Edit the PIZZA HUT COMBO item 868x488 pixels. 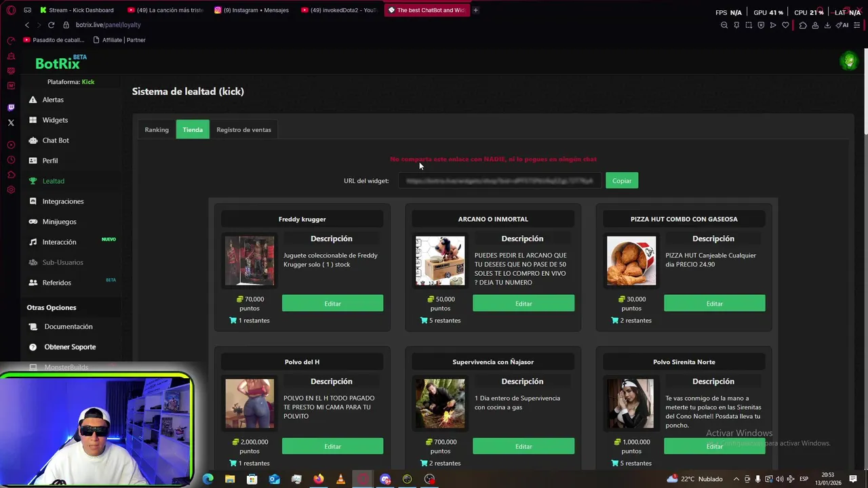point(715,304)
